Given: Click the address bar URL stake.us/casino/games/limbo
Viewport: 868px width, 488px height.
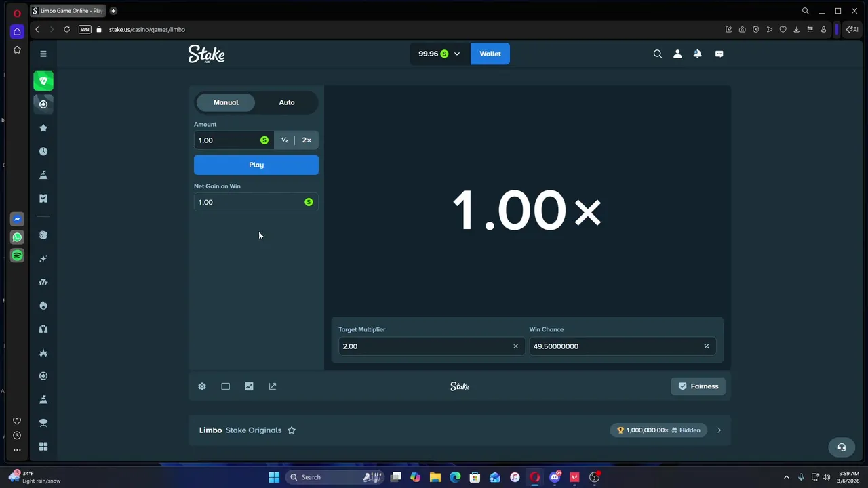Looking at the screenshot, I should click(147, 29).
